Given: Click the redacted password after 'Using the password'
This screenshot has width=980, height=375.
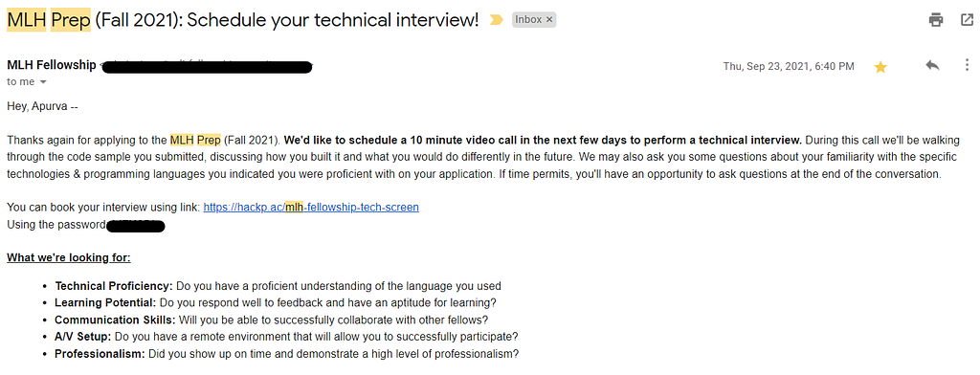Looking at the screenshot, I should pos(136,226).
